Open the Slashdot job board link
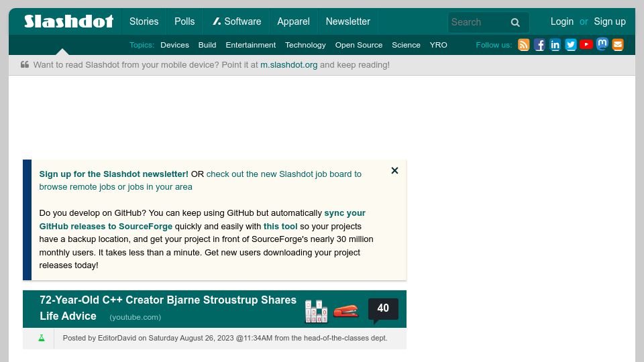The image size is (644, 362). (x=200, y=180)
